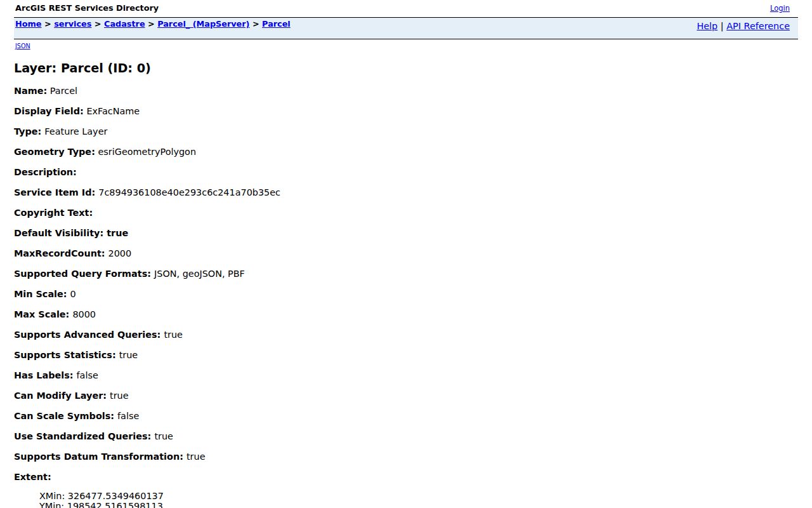Open the services breadcrumb link
The image size is (812, 508).
pyautogui.click(x=73, y=24)
